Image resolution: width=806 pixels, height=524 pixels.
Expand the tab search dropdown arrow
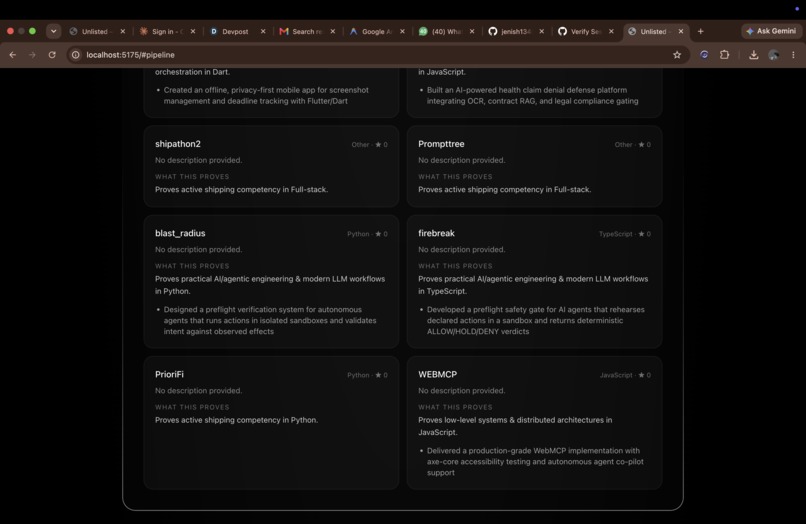pos(53,31)
